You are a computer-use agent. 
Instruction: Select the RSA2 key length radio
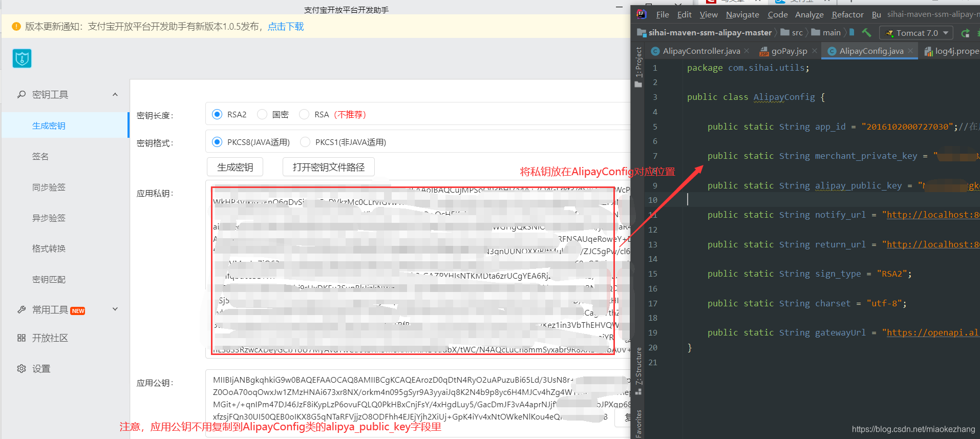tap(217, 114)
